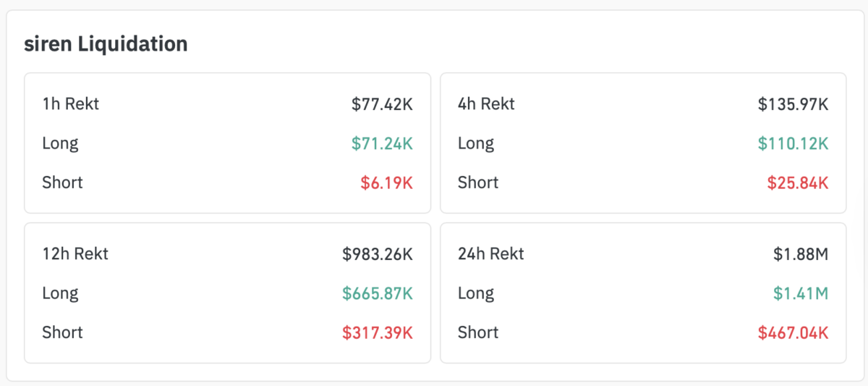Viewport: 868px width, 386px height.
Task: Select the 24h Rekt label
Action: click(491, 254)
